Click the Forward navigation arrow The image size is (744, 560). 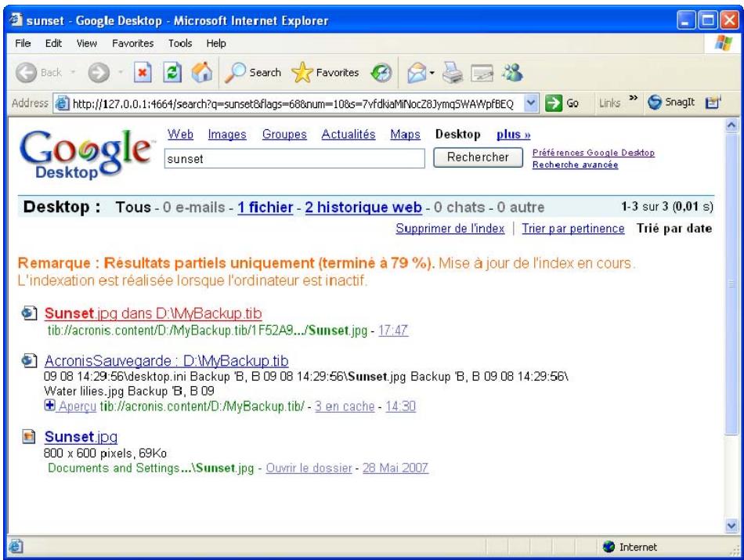(x=99, y=73)
